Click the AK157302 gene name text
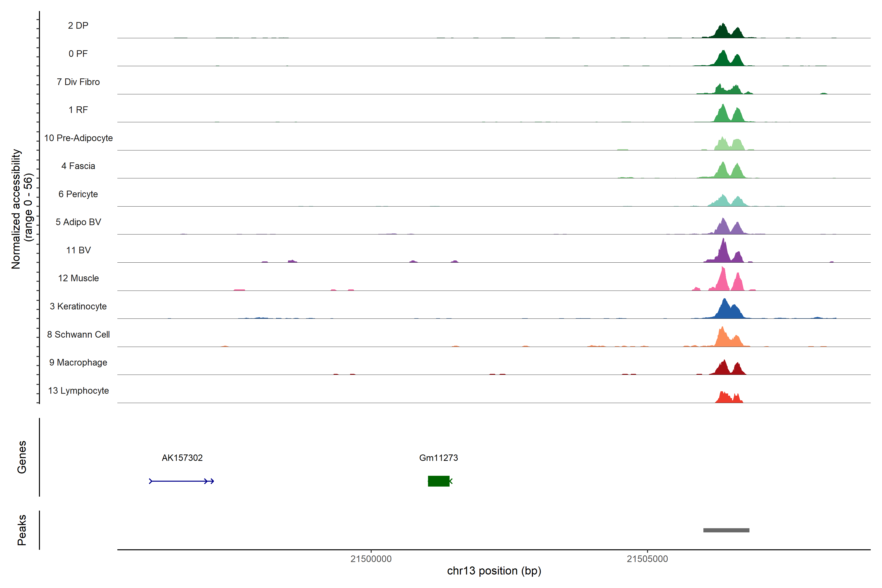Viewport: 882px width, 588px height. 182,458
